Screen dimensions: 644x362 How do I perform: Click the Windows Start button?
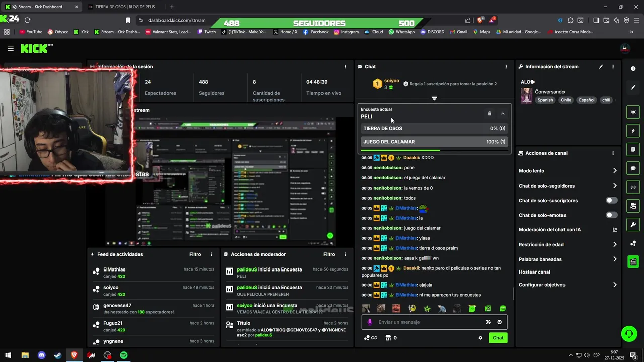click(x=8, y=355)
